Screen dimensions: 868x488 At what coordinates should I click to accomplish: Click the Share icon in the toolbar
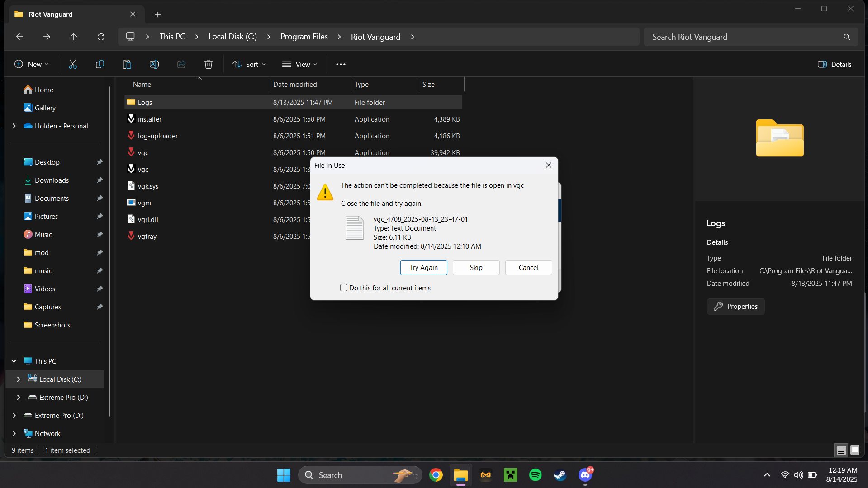point(181,64)
